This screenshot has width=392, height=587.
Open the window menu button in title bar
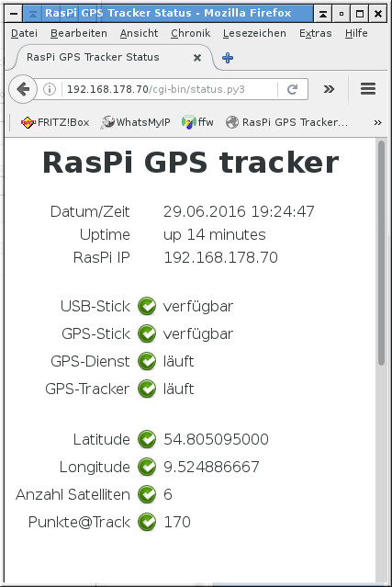click(14, 14)
